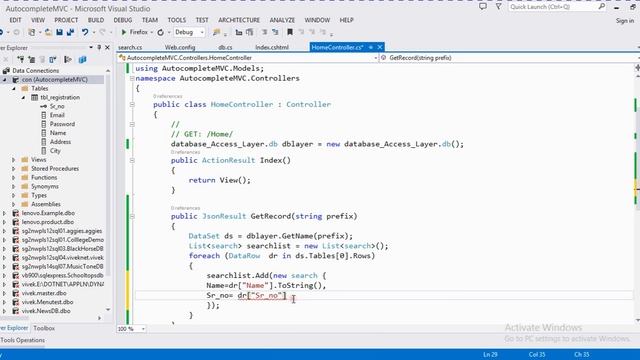Select the Password column node
640x360 pixels.
click(x=62, y=124)
